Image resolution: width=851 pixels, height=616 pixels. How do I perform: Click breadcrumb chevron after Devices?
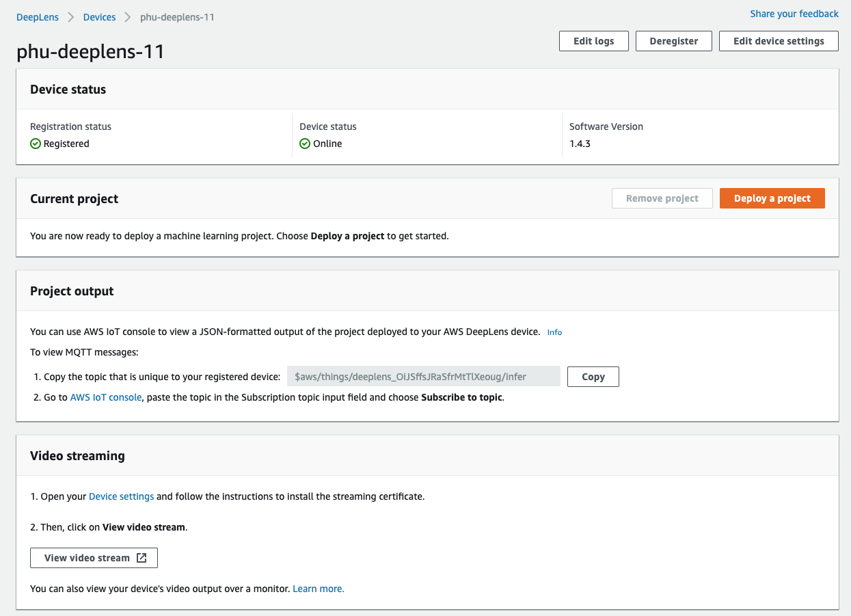coord(128,17)
